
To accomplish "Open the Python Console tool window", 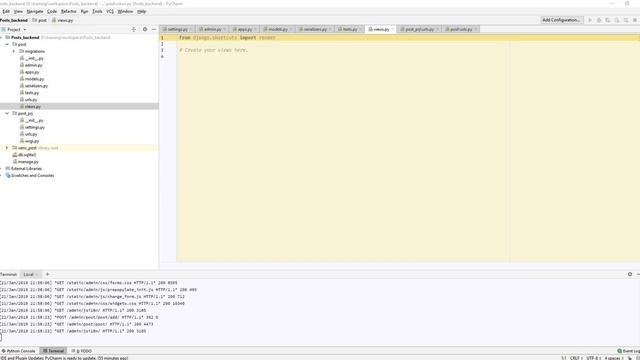I will 18,351.
